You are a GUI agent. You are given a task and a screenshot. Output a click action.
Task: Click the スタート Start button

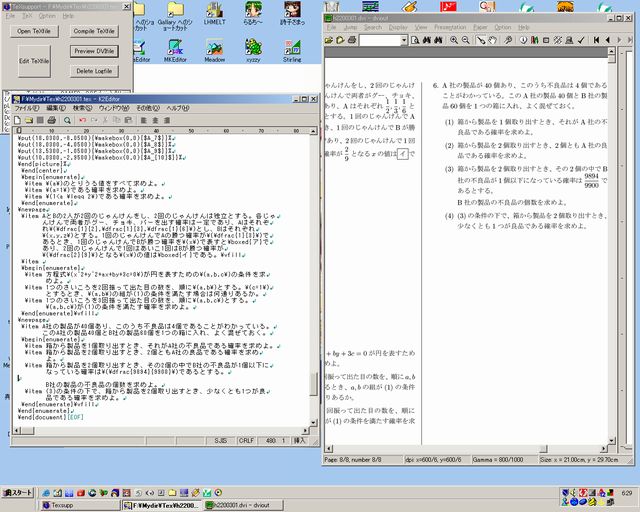pos(18,492)
